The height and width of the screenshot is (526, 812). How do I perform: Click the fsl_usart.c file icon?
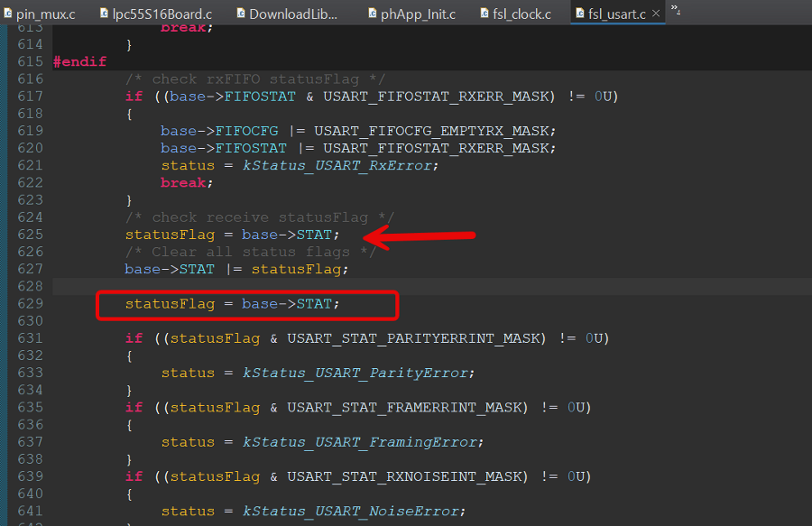[x=580, y=13]
